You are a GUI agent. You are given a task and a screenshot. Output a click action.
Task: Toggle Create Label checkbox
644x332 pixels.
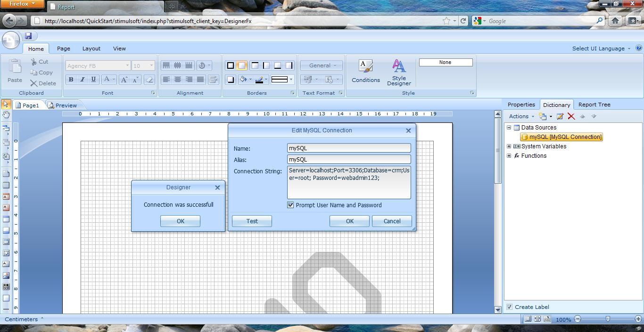click(x=509, y=307)
